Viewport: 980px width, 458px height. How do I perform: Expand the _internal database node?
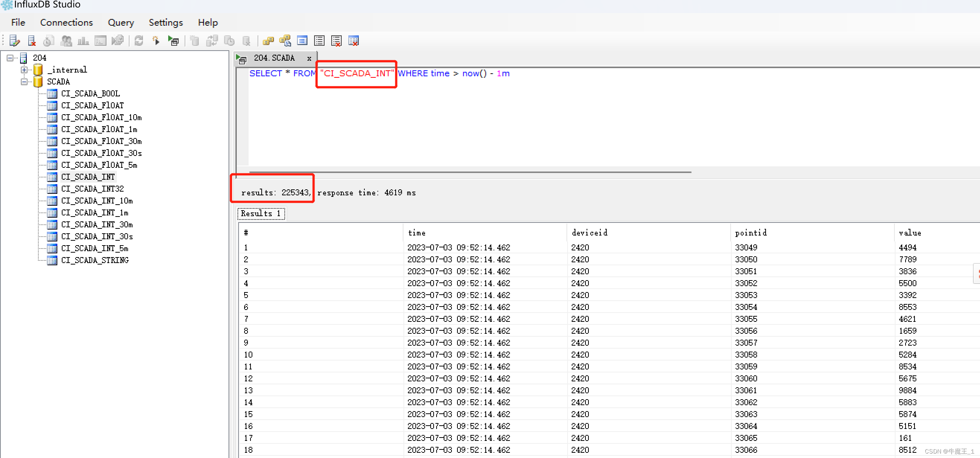[24, 70]
